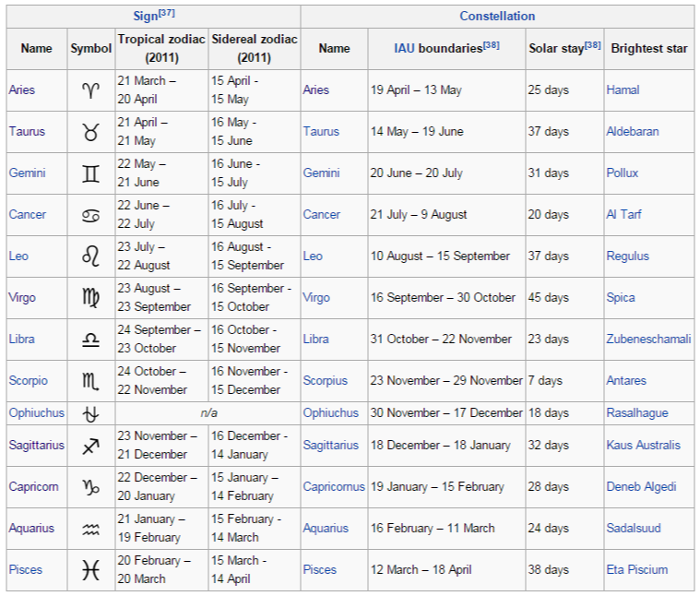The image size is (700, 596).
Task: Open the Libra sign link
Action: click(x=21, y=339)
